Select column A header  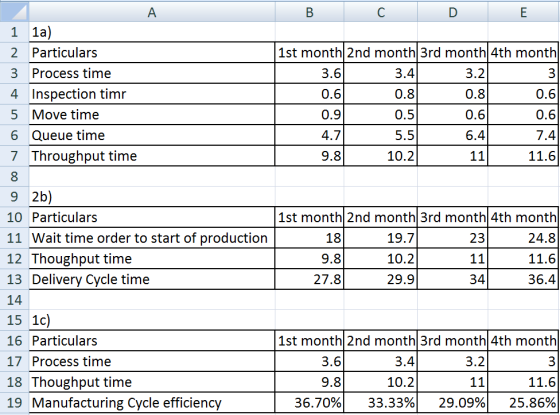pos(152,12)
